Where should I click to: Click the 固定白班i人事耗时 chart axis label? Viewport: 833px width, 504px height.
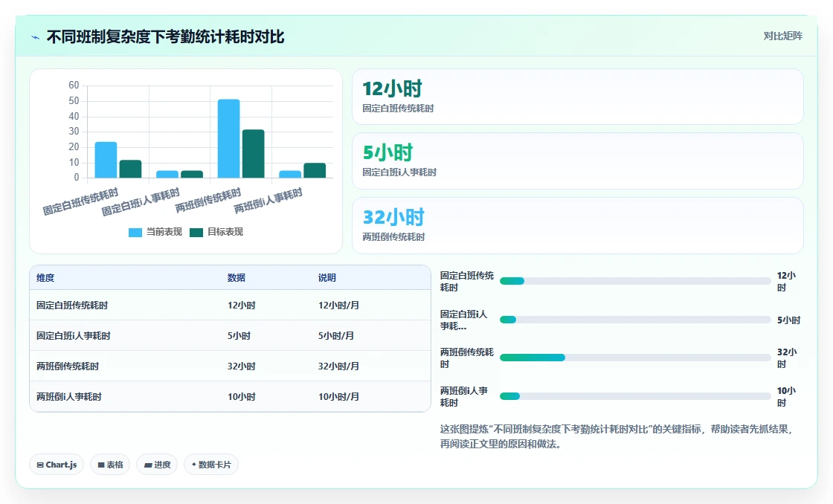click(141, 201)
